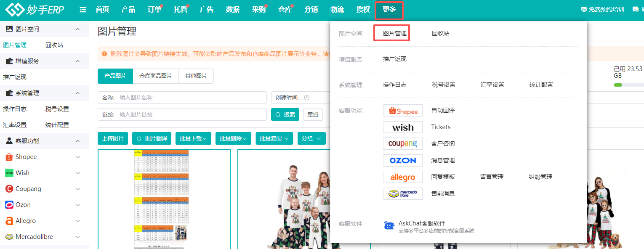Expand the Allegro sidebar item chevron
This screenshot has width=644, height=249.
click(77, 221)
